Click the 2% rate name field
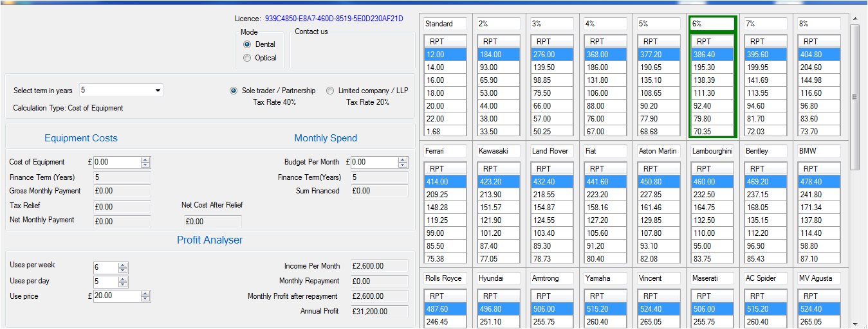 click(499, 24)
